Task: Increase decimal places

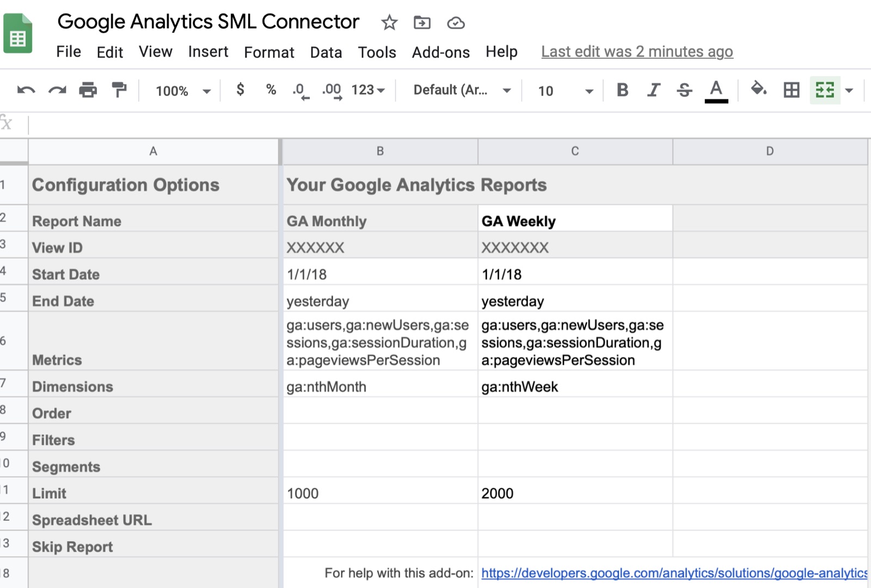Action: [x=332, y=90]
